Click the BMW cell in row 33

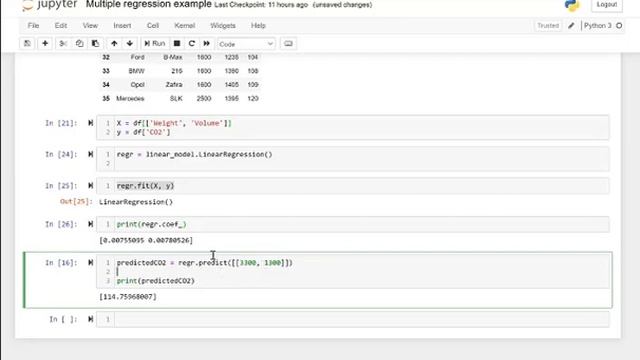[x=137, y=71]
